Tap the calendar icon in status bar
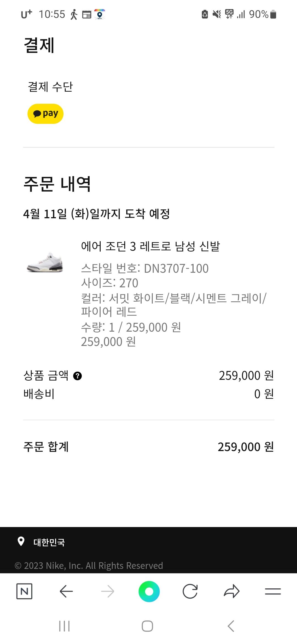Screen dimensions: 297x644 87,14
